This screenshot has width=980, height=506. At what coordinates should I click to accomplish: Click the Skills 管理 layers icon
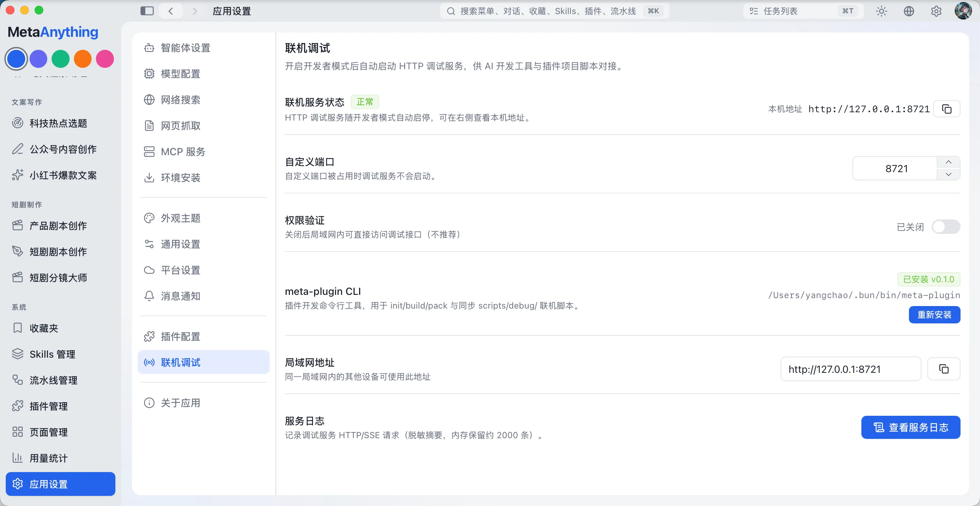tap(18, 354)
